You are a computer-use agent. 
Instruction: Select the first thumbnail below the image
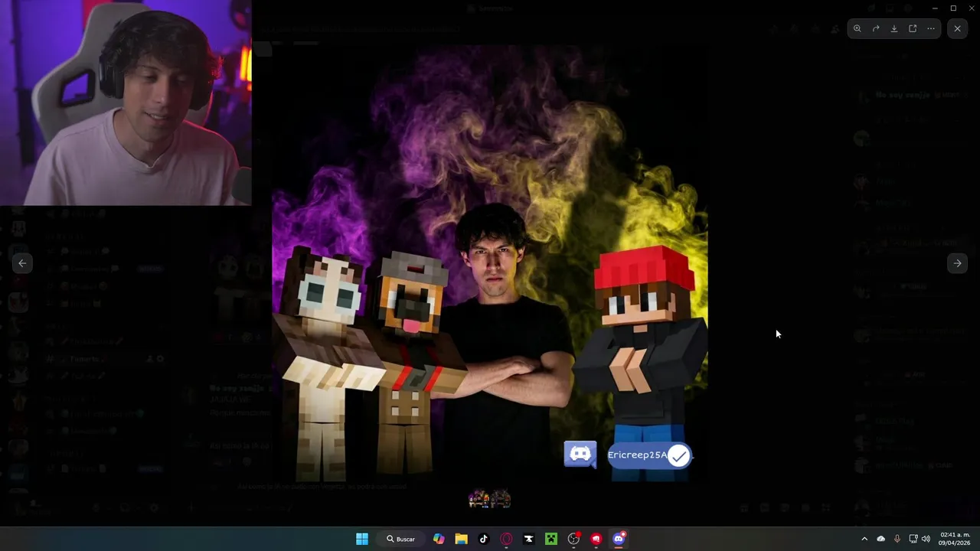[x=479, y=500]
